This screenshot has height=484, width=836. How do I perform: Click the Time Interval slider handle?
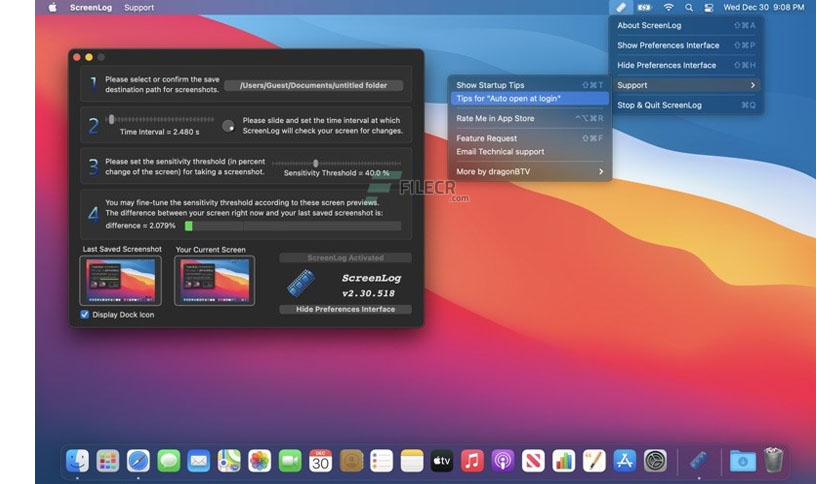[111, 119]
